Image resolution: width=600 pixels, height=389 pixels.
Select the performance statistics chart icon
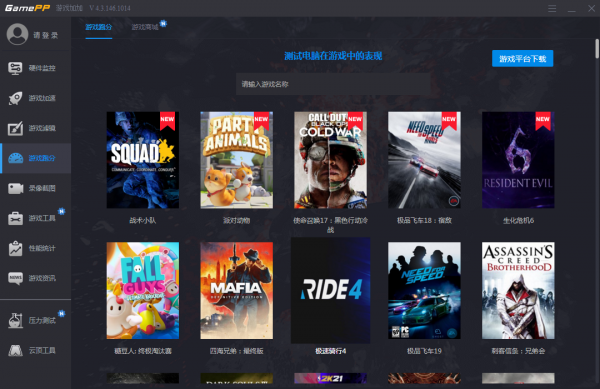pyautogui.click(x=15, y=248)
